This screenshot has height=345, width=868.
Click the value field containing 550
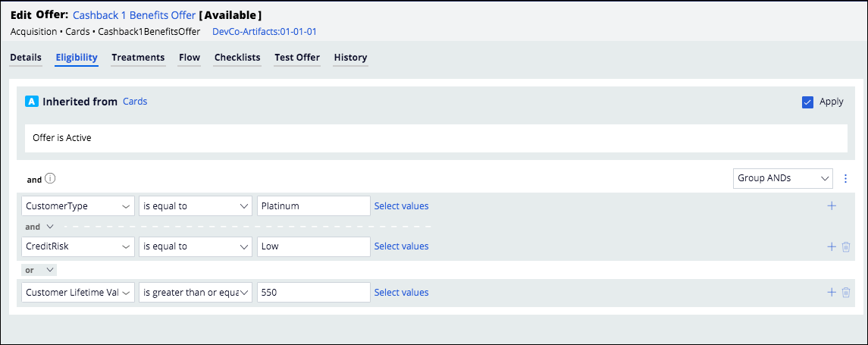313,293
